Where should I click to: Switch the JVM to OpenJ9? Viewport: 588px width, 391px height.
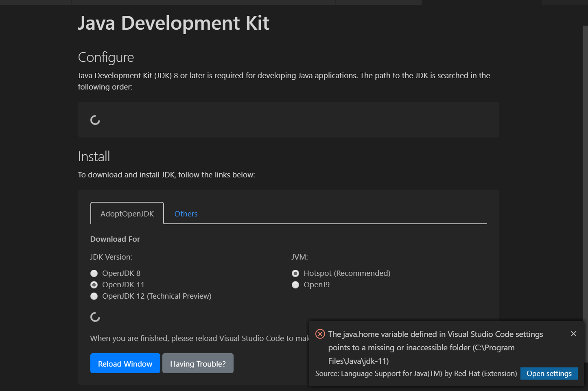click(295, 284)
